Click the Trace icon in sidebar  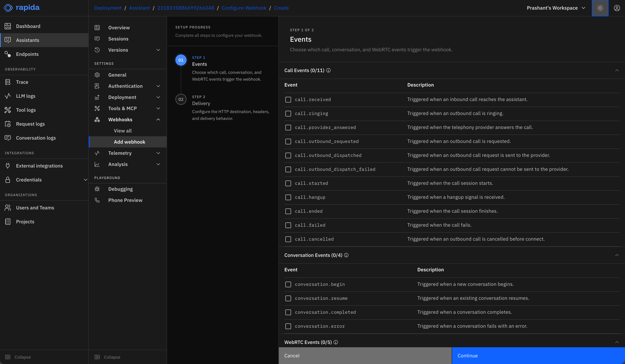8,82
